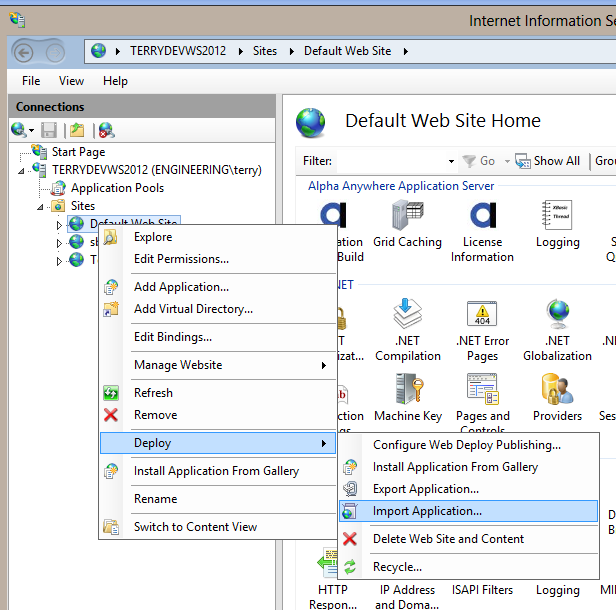Select Edit Permissions in context menu
Viewport: 616px width, 610px height.
point(218,259)
